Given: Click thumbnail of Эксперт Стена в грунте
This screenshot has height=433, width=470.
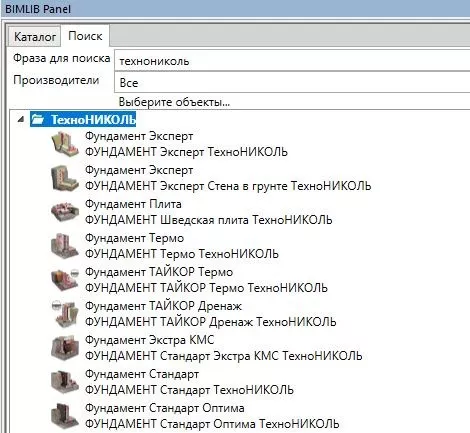Looking at the screenshot, I should click(65, 178).
